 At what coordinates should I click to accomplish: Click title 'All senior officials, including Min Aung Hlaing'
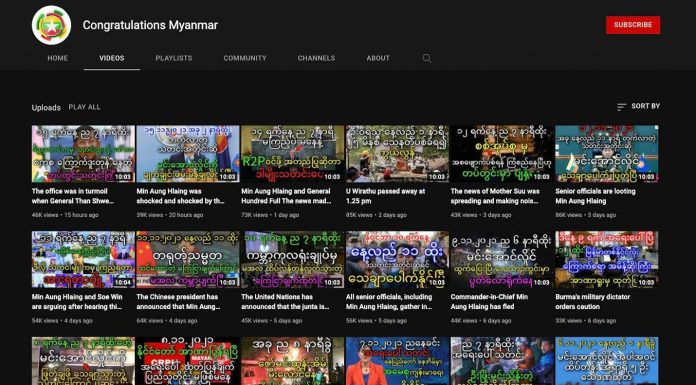pyautogui.click(x=389, y=302)
